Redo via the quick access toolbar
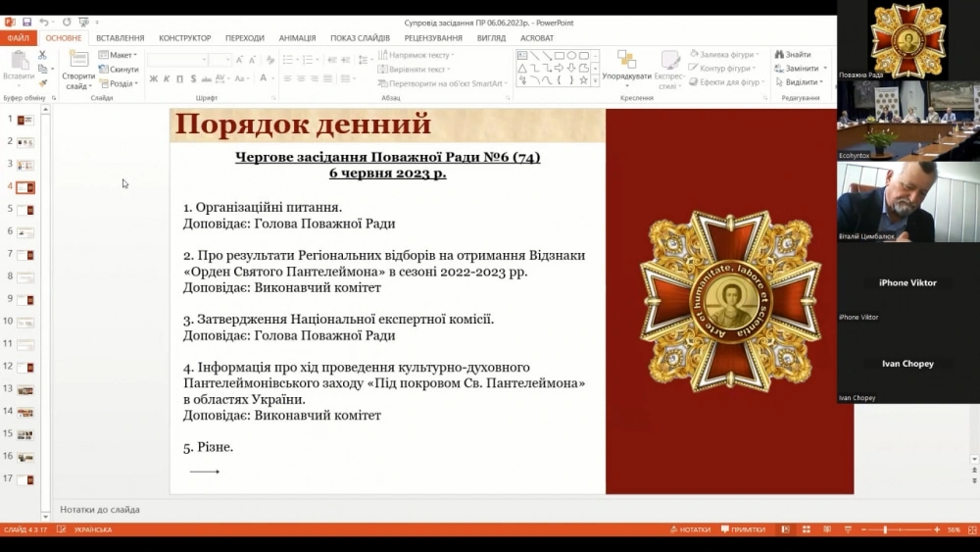The width and height of the screenshot is (980, 552). 67,22
